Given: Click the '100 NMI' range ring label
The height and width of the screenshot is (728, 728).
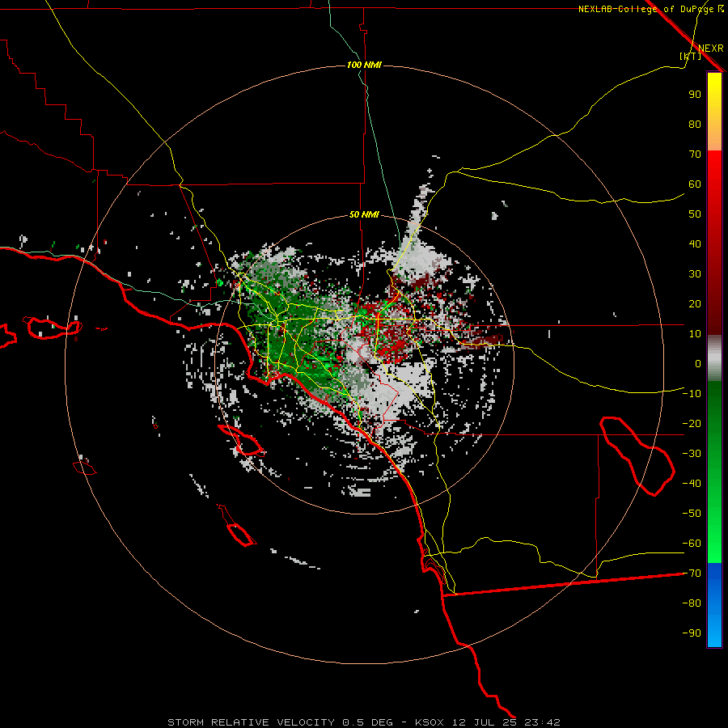Looking at the screenshot, I should click(364, 65).
